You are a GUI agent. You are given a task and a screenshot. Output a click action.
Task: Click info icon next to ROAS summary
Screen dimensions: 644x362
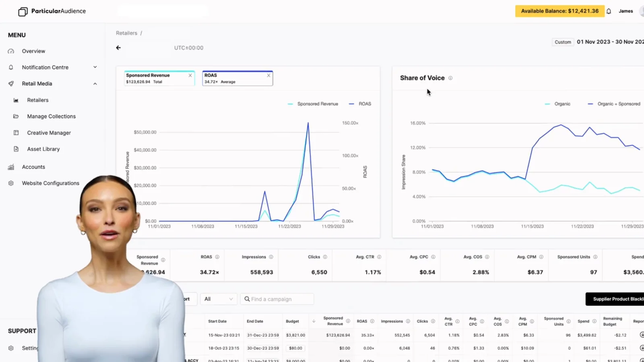[x=217, y=257]
